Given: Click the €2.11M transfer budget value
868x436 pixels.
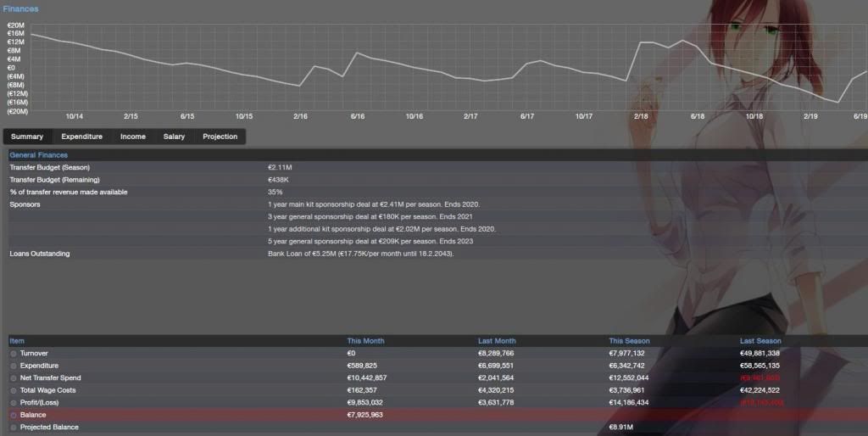Looking at the screenshot, I should tap(280, 167).
